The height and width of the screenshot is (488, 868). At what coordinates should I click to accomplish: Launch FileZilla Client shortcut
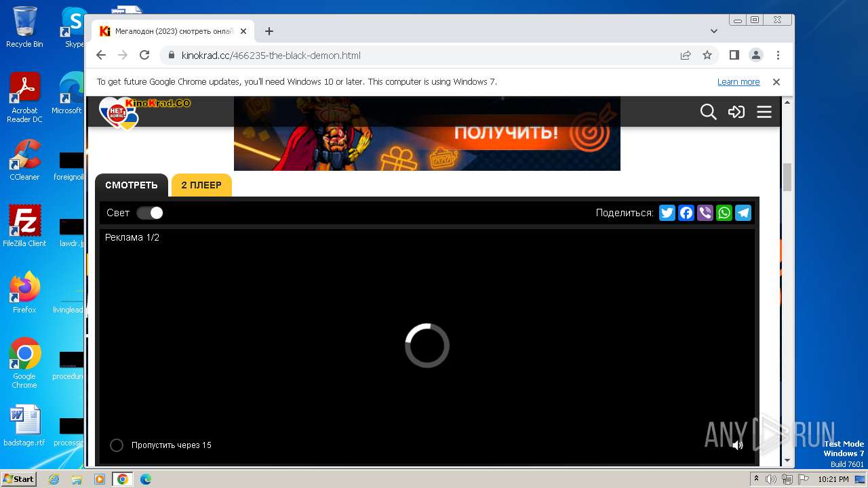[x=24, y=226]
